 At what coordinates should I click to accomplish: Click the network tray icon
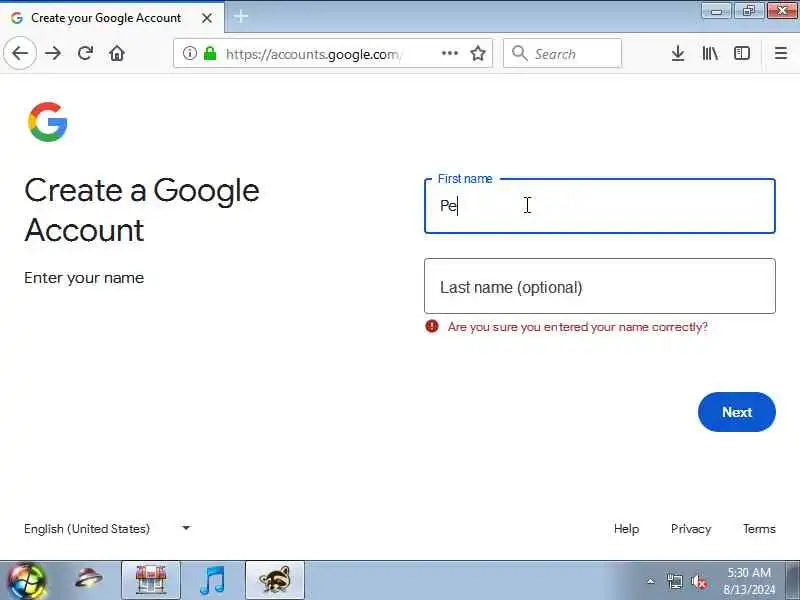pos(674,582)
